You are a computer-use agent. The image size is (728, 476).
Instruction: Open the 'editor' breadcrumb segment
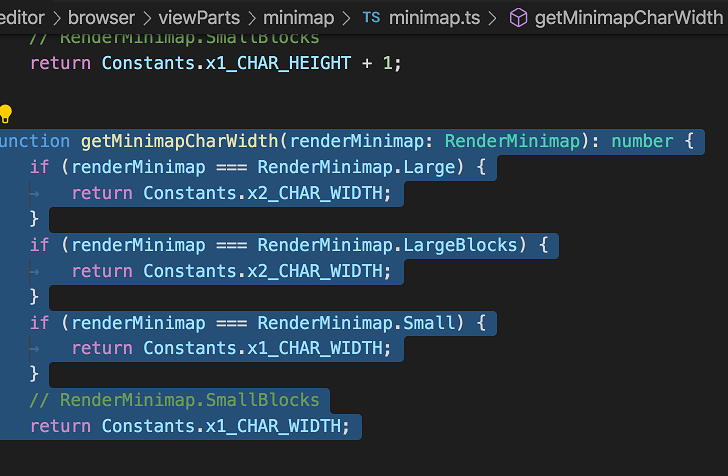tap(22, 18)
